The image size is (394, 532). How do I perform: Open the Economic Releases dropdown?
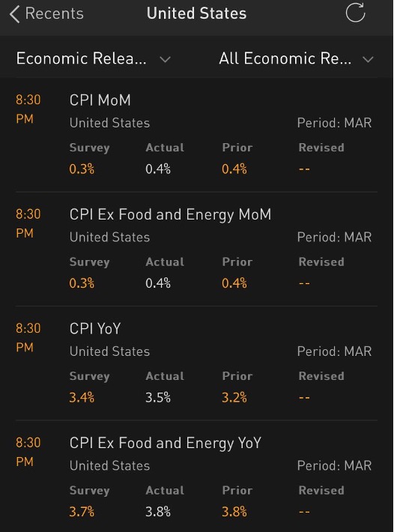point(93,58)
